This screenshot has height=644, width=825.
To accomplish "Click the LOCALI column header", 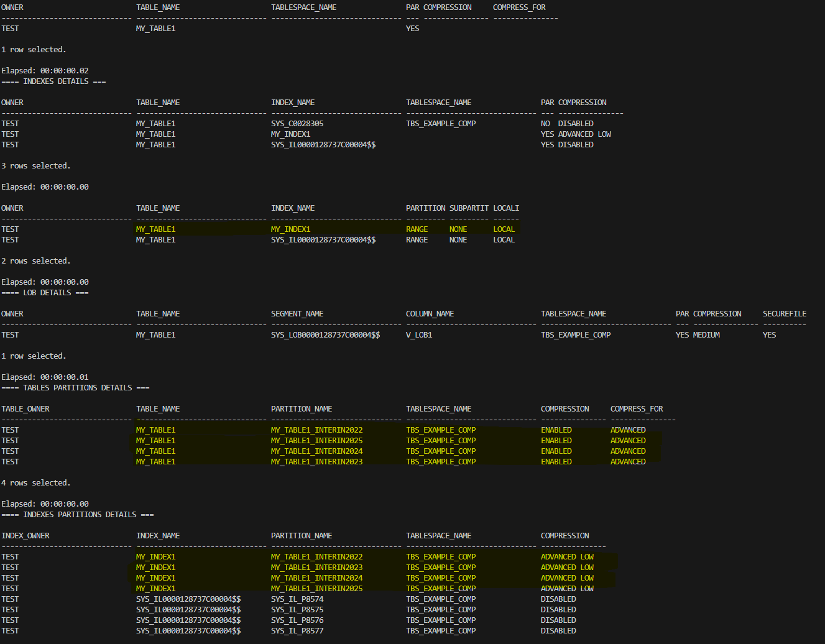I will pyautogui.click(x=505, y=208).
